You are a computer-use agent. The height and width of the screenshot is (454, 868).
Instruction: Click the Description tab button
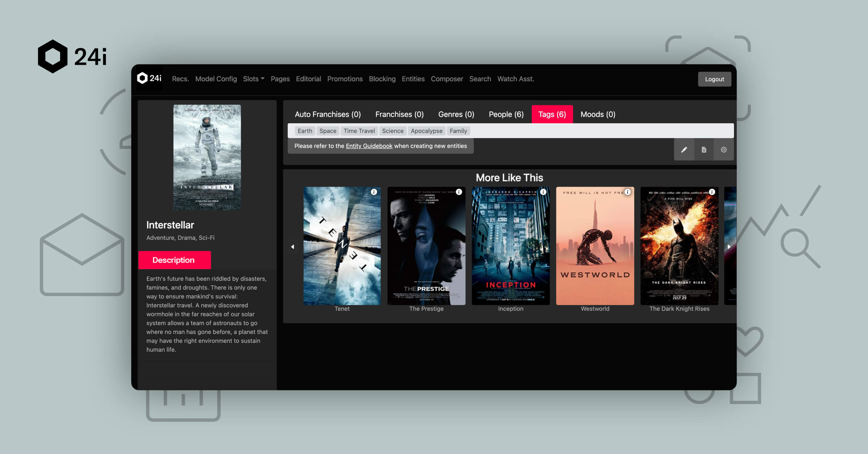coord(174,260)
